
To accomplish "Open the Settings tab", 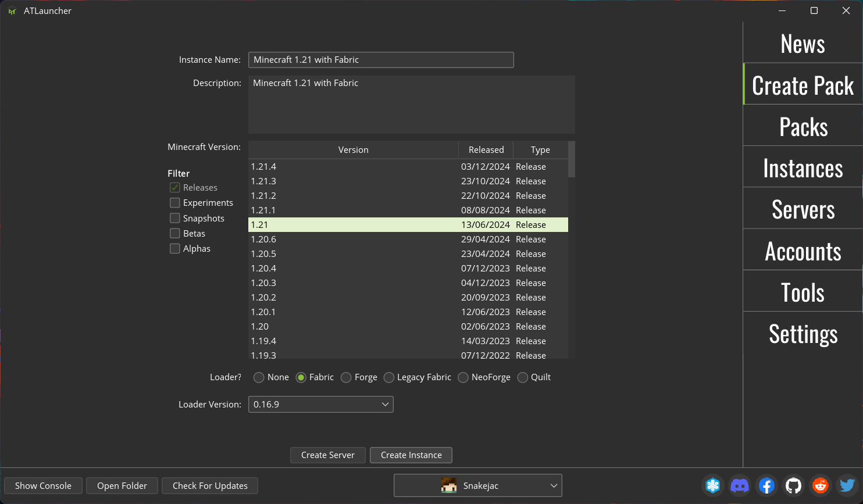I will 803,334.
